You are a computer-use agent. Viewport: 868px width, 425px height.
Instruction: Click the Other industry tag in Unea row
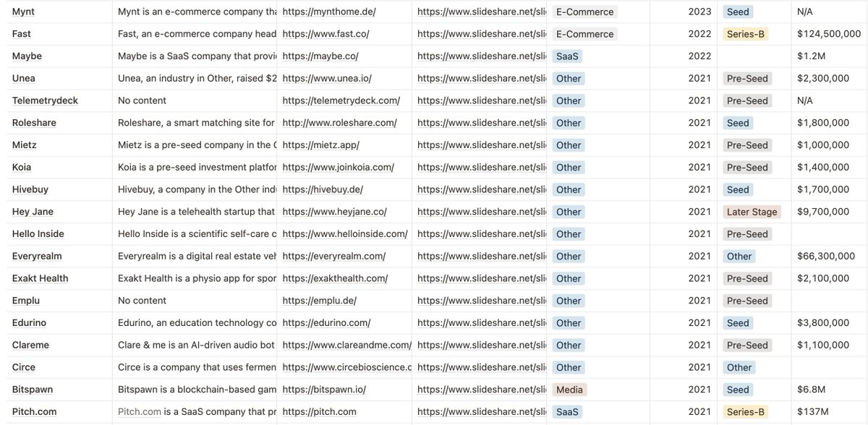click(569, 78)
